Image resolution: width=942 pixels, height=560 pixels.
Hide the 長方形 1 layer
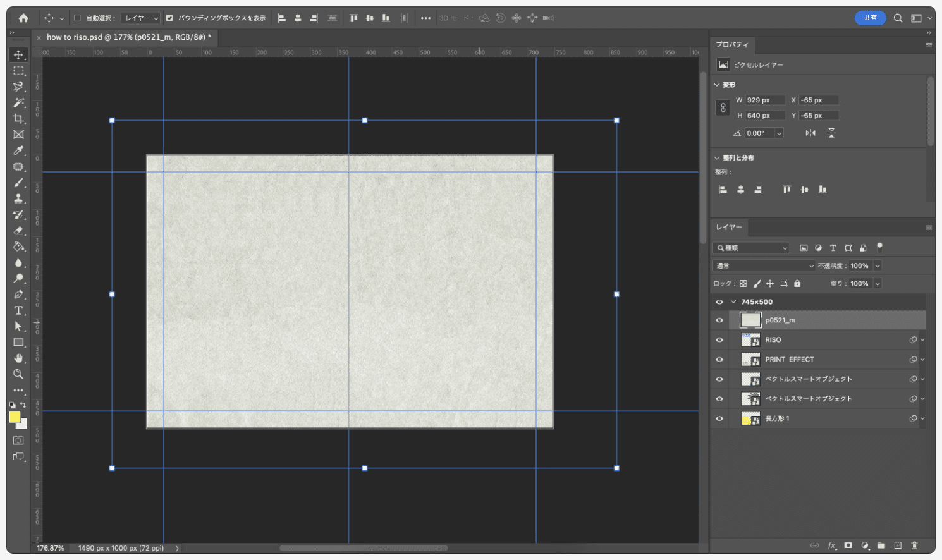pyautogui.click(x=719, y=418)
